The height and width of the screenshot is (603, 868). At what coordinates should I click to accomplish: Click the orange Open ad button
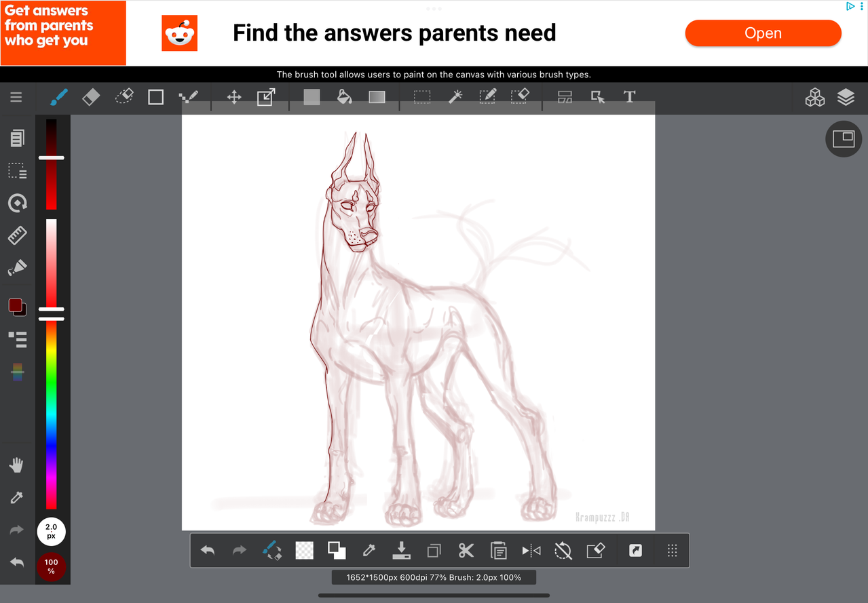tap(763, 33)
